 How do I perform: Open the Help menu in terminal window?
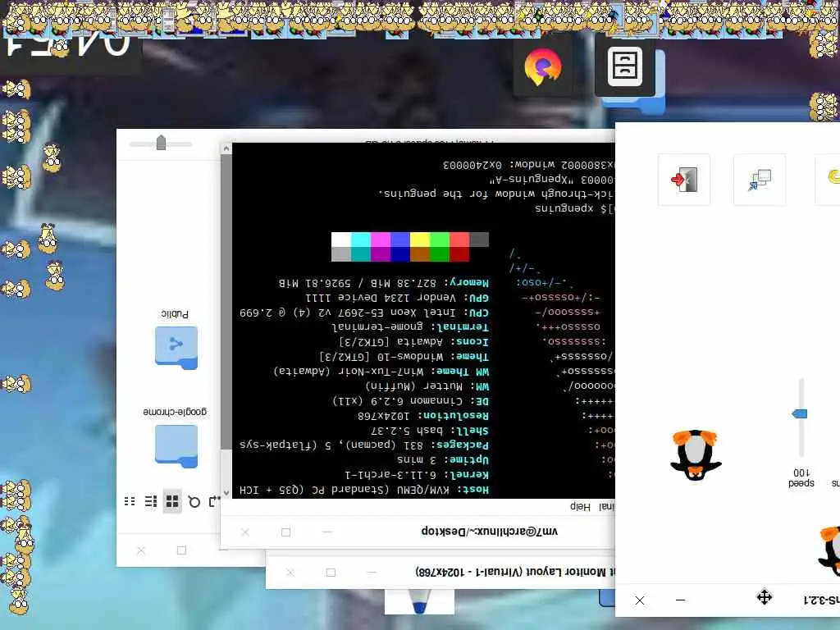580,506
